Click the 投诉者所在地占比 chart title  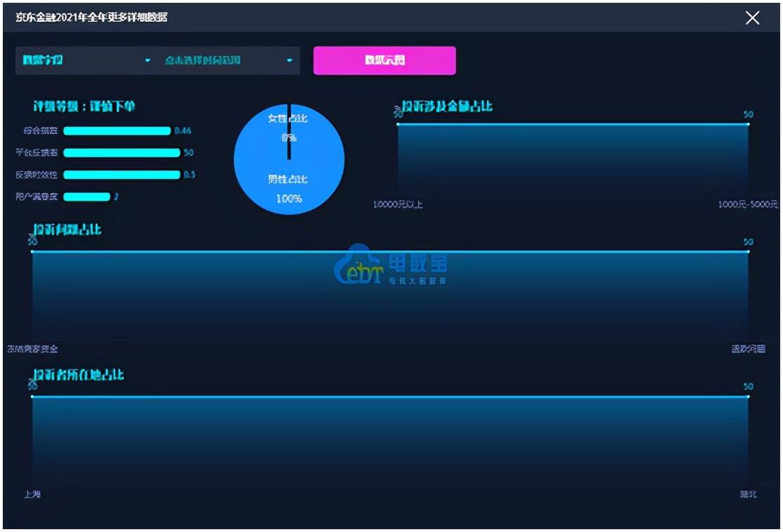79,375
